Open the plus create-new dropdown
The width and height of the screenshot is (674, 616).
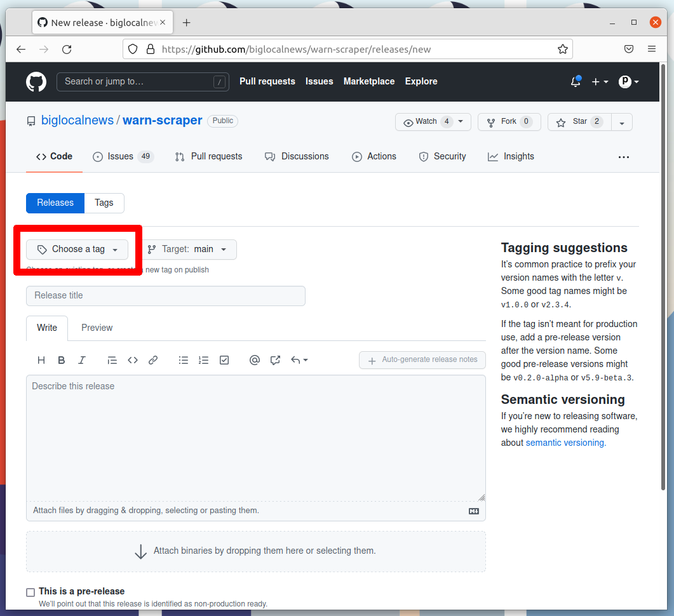pos(600,82)
